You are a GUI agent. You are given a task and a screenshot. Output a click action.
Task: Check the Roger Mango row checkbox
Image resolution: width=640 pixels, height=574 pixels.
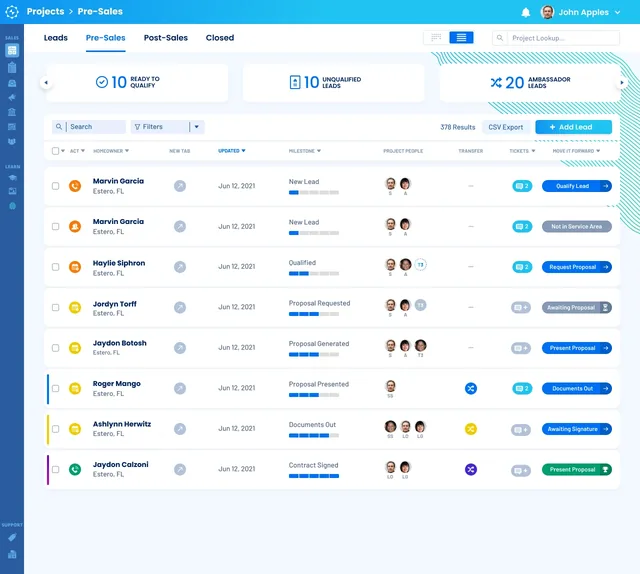click(56, 388)
